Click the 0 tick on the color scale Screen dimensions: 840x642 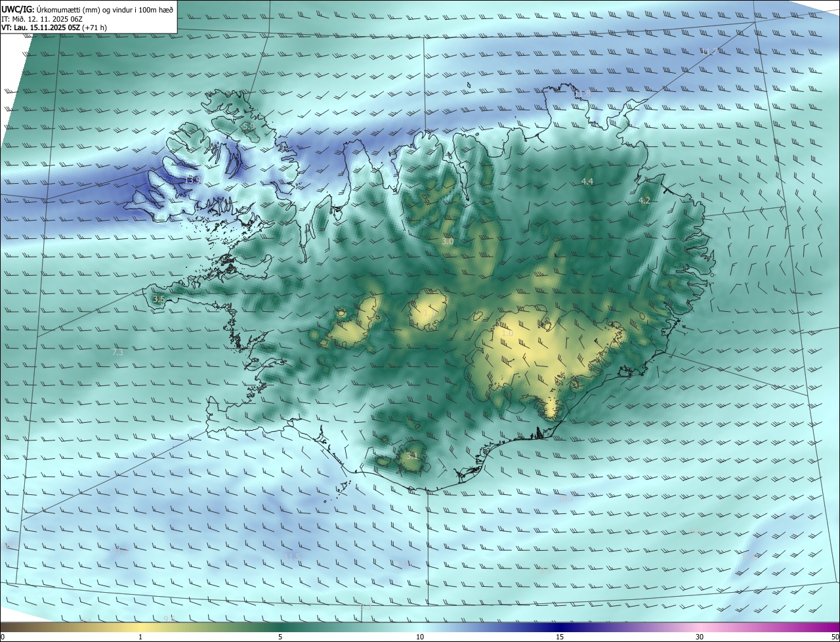click(2, 637)
